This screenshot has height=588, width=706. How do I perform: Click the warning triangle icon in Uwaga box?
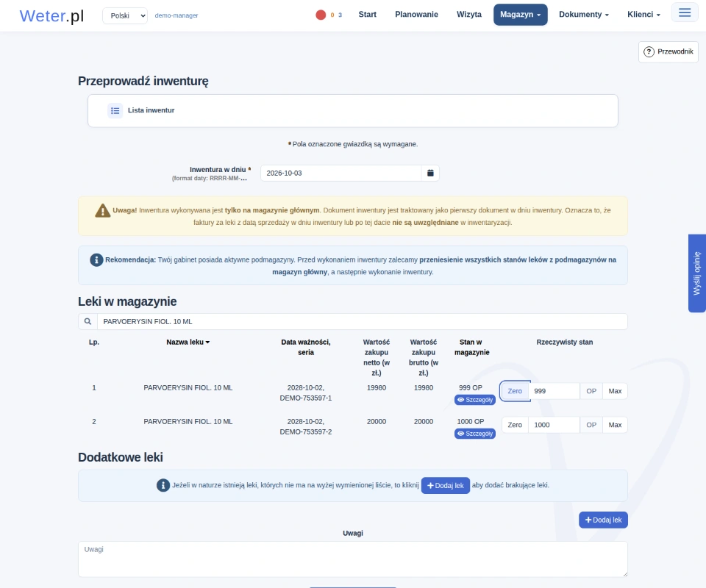[x=103, y=210]
